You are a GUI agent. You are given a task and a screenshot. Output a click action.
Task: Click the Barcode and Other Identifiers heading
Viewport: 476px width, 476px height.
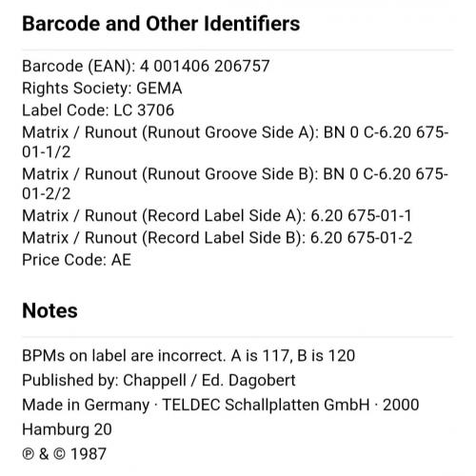point(161,24)
